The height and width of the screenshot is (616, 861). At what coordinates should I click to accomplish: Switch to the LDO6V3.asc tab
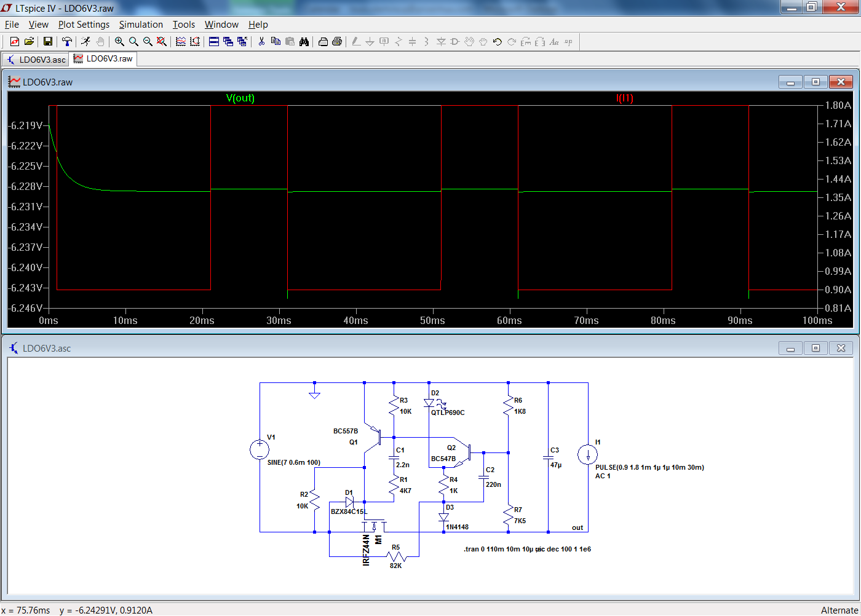(x=36, y=60)
